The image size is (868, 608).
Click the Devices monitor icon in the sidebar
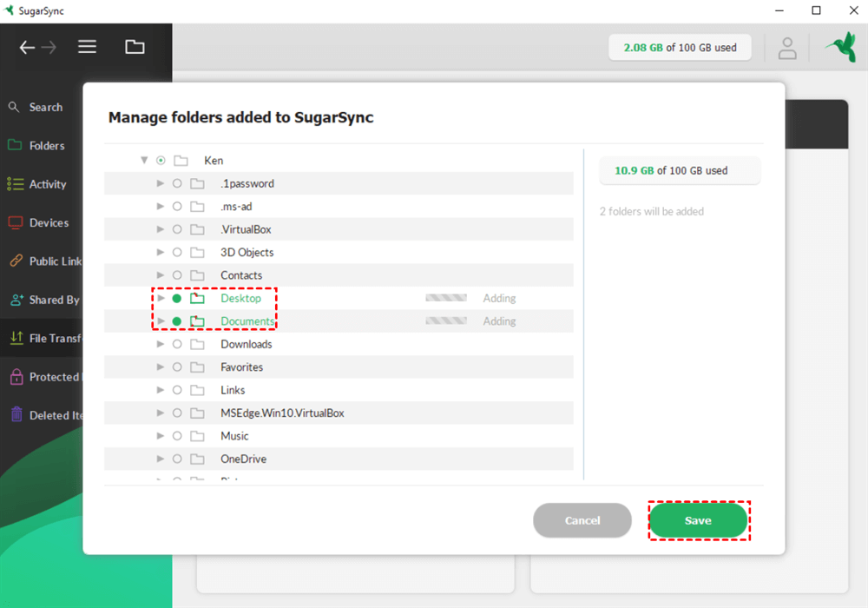pyautogui.click(x=16, y=222)
